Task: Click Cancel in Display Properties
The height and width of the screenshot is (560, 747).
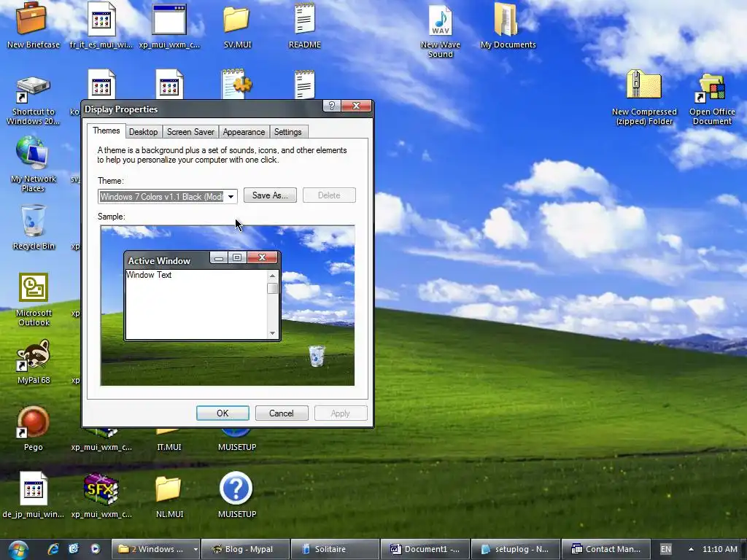Action: 282,413
